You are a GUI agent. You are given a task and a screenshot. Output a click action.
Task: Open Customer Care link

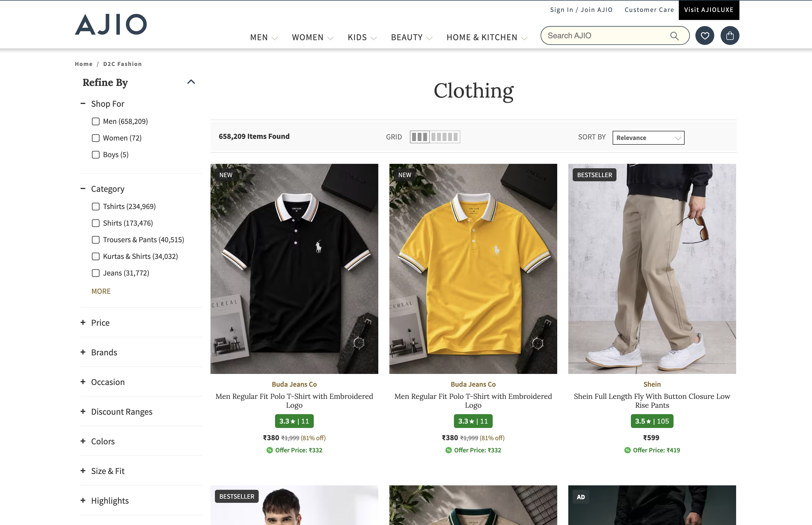649,10
